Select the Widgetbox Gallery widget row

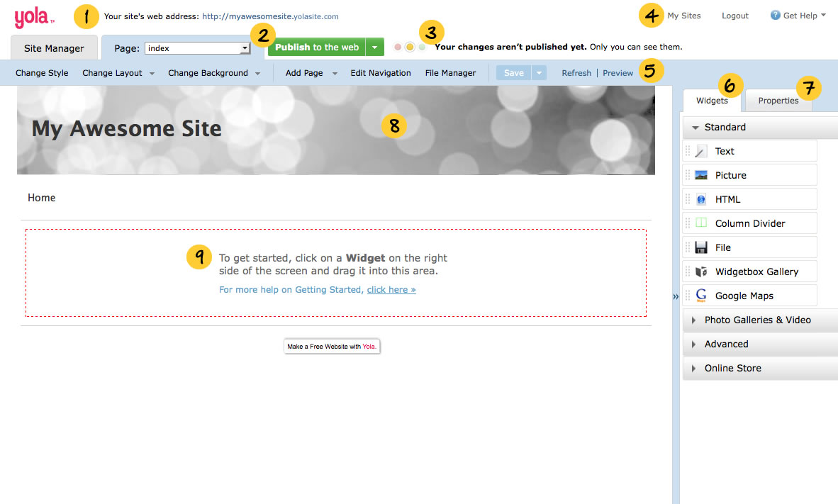(750, 271)
